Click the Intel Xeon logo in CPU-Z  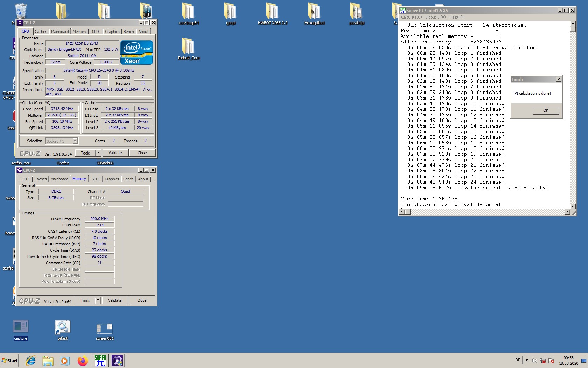pos(136,53)
